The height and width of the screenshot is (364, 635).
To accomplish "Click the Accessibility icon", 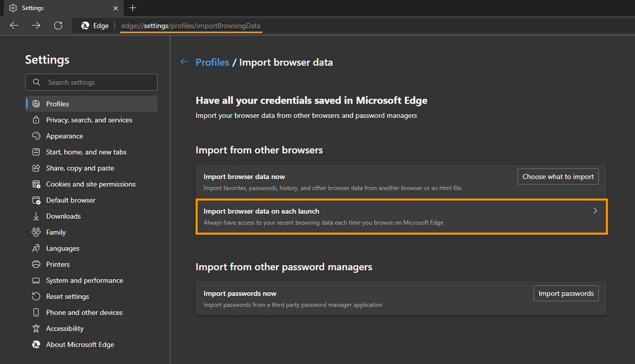I will [x=36, y=328].
